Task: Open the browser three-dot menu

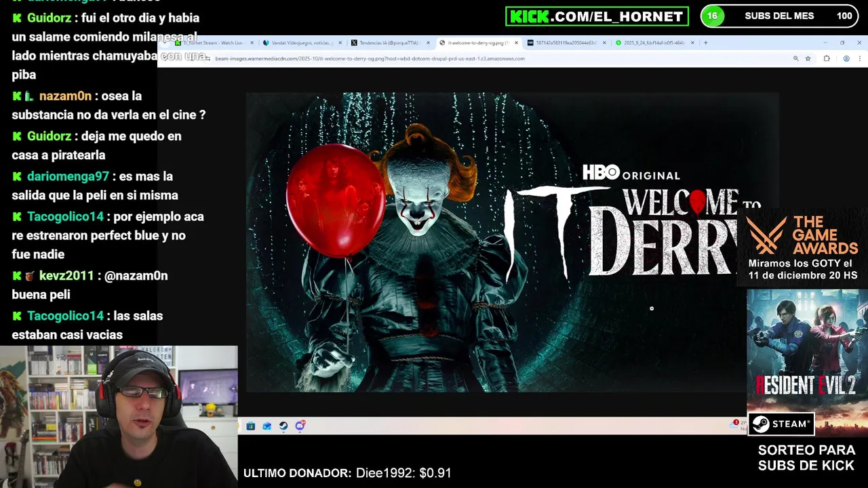Action: (x=859, y=58)
